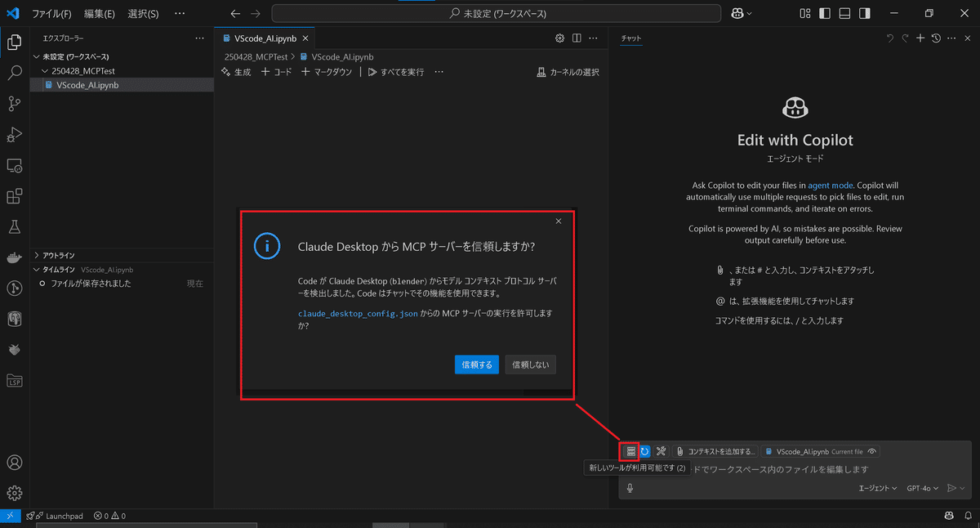Select the kernel via カーネルの選択

569,72
